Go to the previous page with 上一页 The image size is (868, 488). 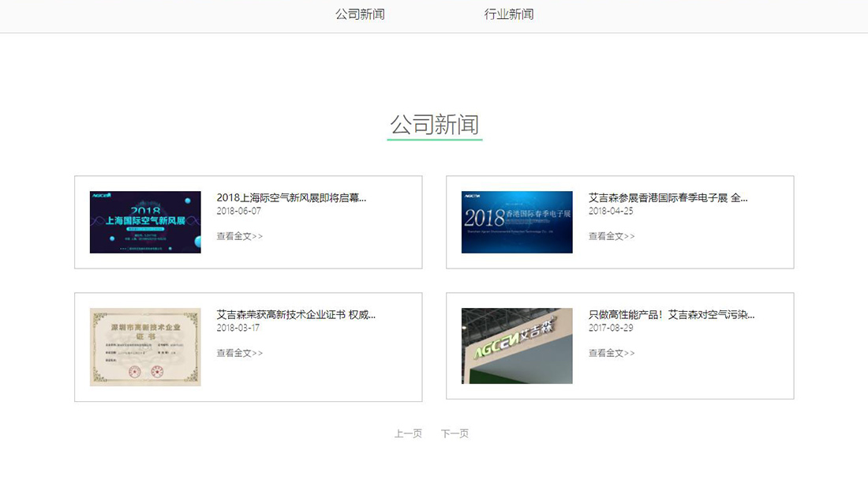click(407, 433)
